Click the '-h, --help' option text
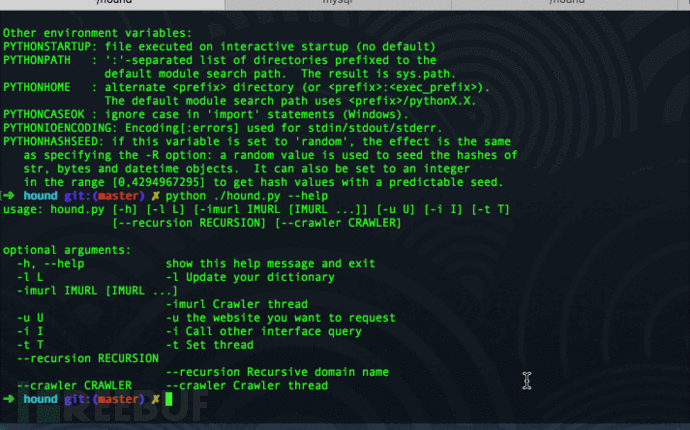Viewport: 690px width, 430px height. (x=51, y=264)
